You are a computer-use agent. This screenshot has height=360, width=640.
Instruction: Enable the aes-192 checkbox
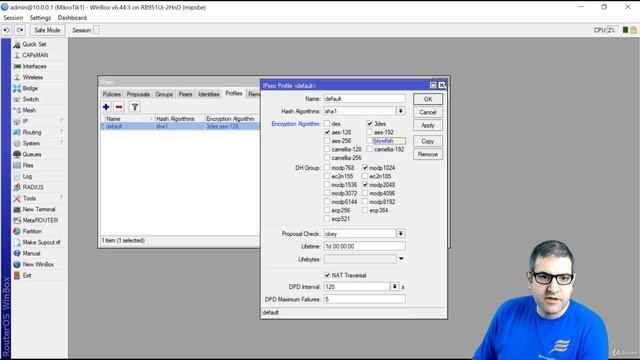pos(369,132)
